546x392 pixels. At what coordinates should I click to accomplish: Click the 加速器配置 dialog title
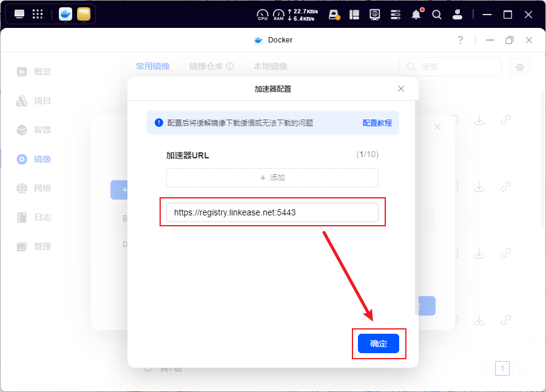click(x=272, y=89)
